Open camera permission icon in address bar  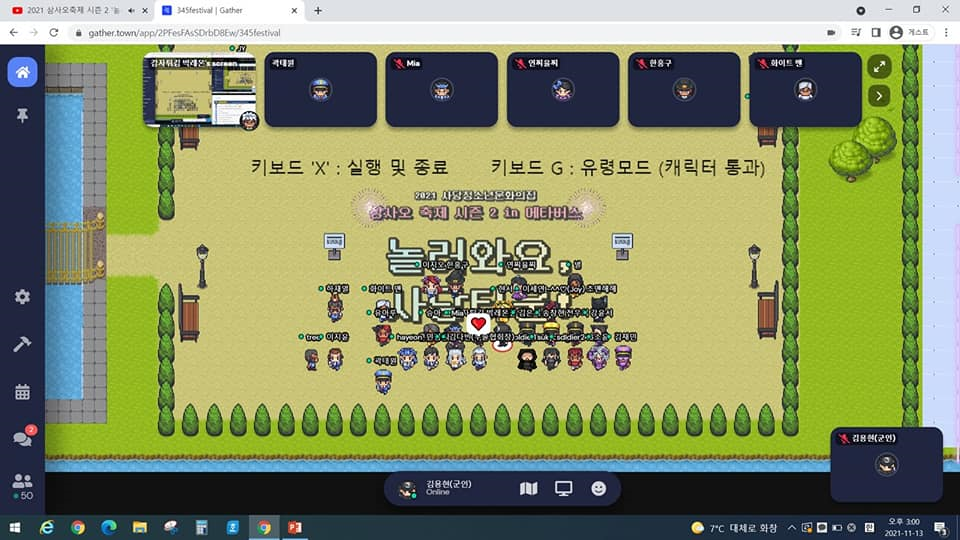tap(831, 32)
